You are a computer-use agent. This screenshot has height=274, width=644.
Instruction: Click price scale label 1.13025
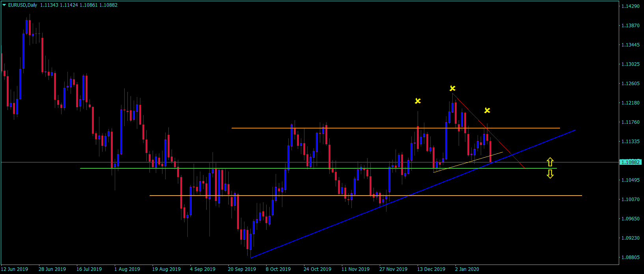pos(630,64)
